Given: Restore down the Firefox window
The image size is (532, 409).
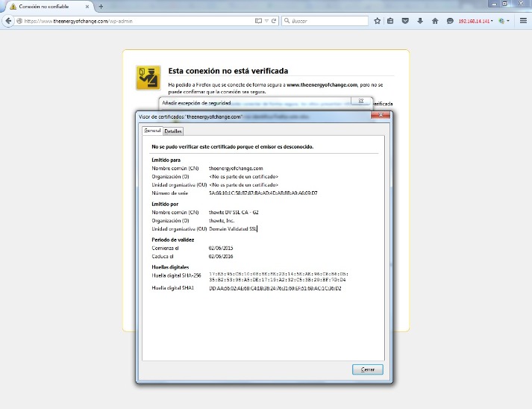Looking at the screenshot, I should [x=505, y=4].
